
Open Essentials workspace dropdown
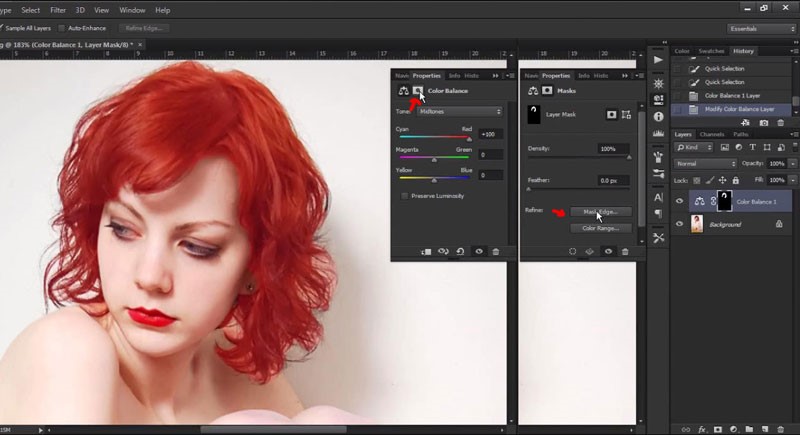[x=761, y=29]
